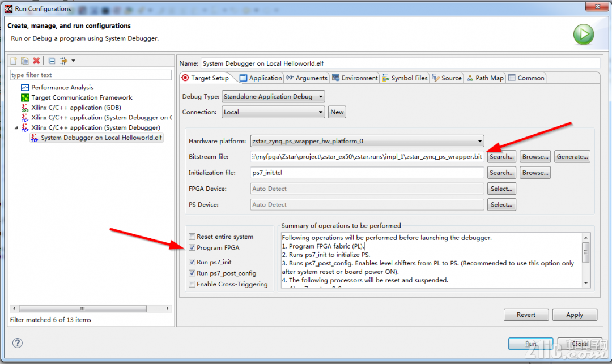Open the Source tab
The image size is (612, 364).
447,78
